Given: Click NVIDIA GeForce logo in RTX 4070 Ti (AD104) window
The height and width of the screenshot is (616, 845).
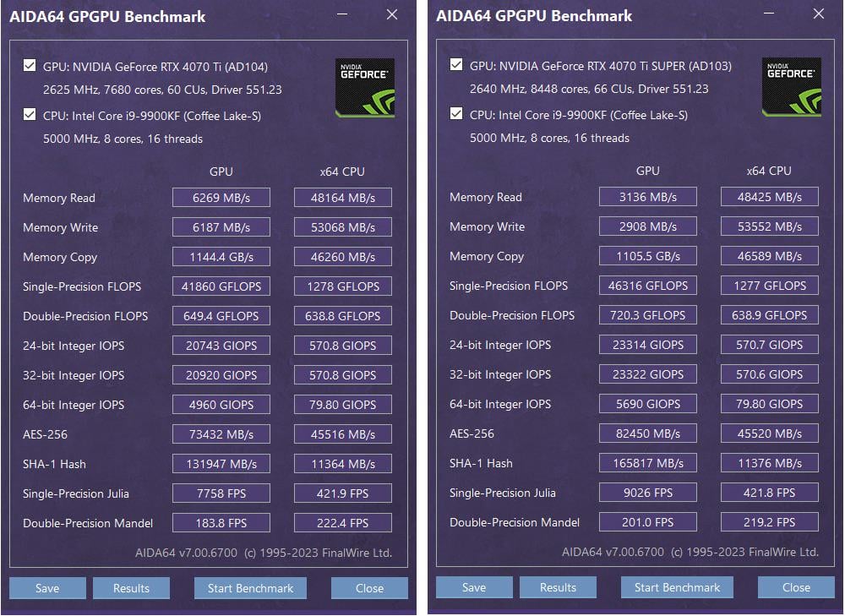Looking at the screenshot, I should click(x=365, y=88).
